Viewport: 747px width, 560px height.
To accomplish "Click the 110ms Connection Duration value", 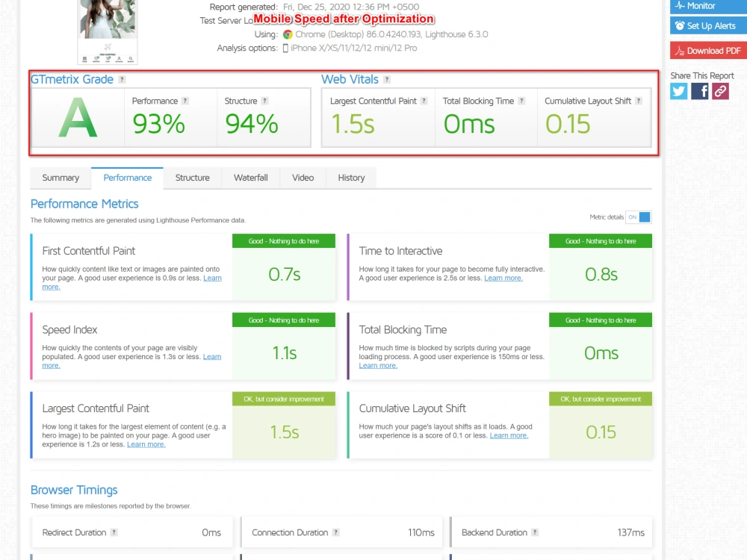I will (x=421, y=532).
